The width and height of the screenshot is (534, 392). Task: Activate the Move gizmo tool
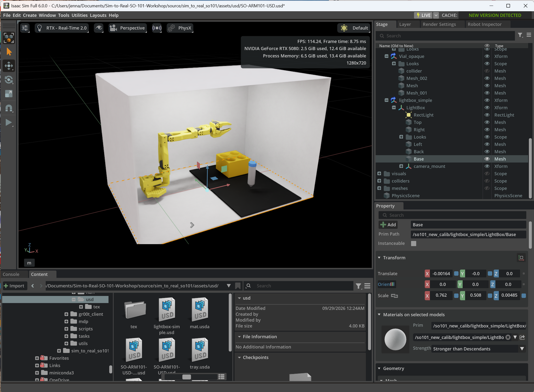click(x=9, y=66)
